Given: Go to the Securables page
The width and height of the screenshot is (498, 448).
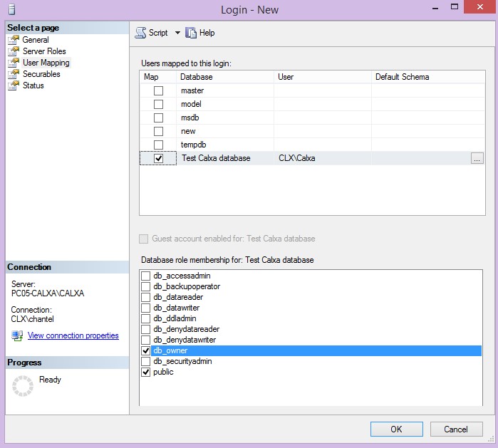Looking at the screenshot, I should click(41, 74).
